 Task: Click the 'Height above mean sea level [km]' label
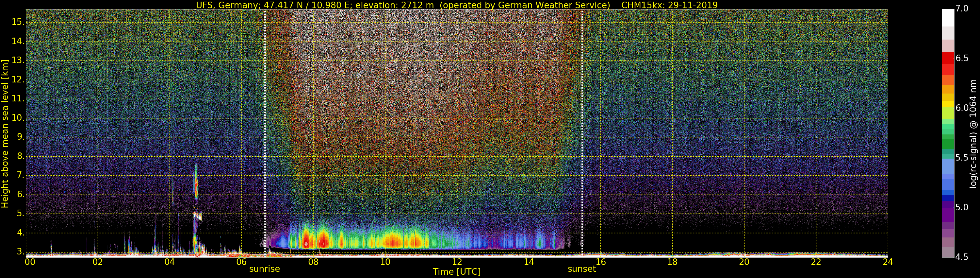(x=5, y=134)
